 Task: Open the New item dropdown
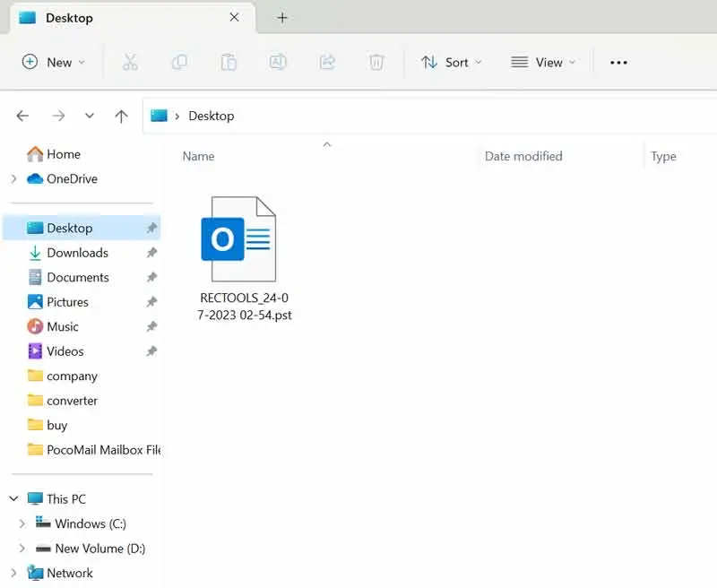pos(54,62)
